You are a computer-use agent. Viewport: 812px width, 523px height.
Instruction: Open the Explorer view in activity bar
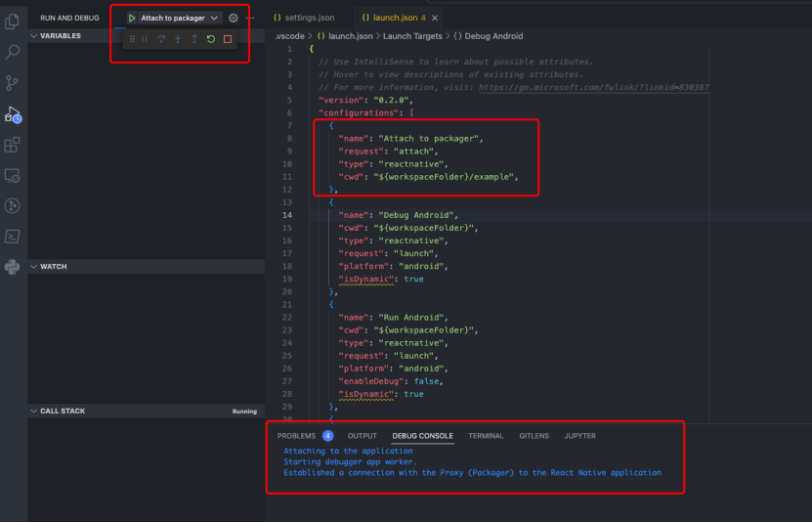pos(12,22)
